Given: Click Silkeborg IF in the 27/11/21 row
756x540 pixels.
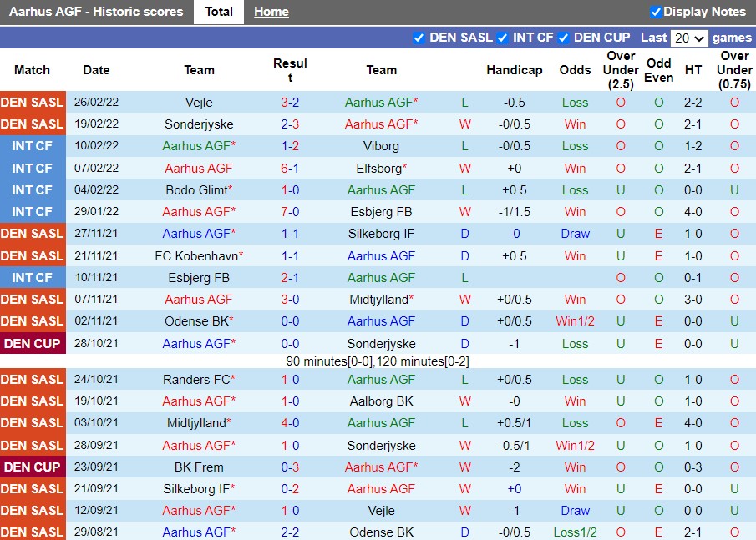Looking at the screenshot, I should [382, 234].
